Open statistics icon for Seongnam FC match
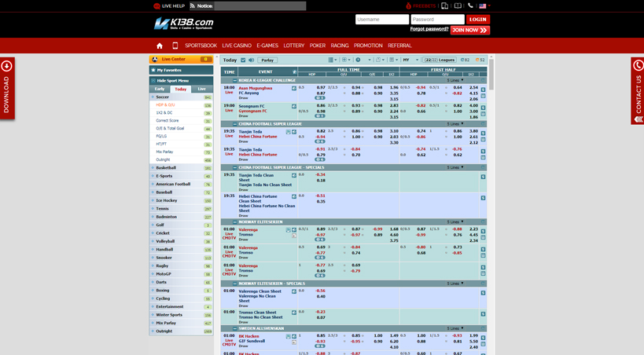The width and height of the screenshot is (644, 355). [294, 106]
